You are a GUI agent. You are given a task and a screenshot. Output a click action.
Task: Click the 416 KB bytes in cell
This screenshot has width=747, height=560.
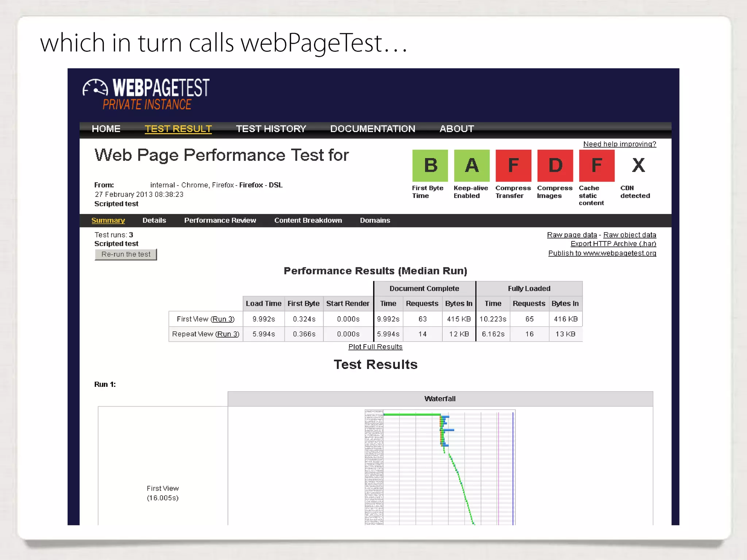pyautogui.click(x=566, y=319)
